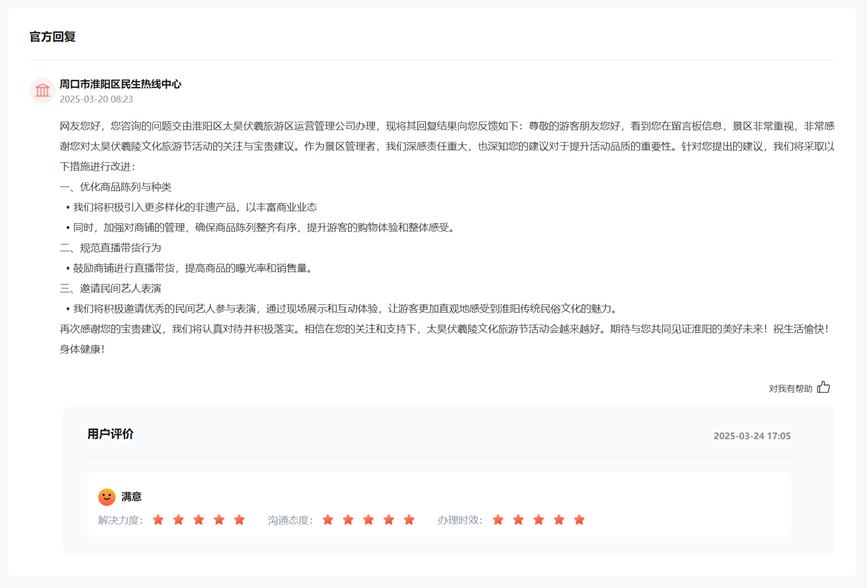Click the 民生热线中心 building avatar icon
This screenshot has width=867, height=588.
coord(42,91)
